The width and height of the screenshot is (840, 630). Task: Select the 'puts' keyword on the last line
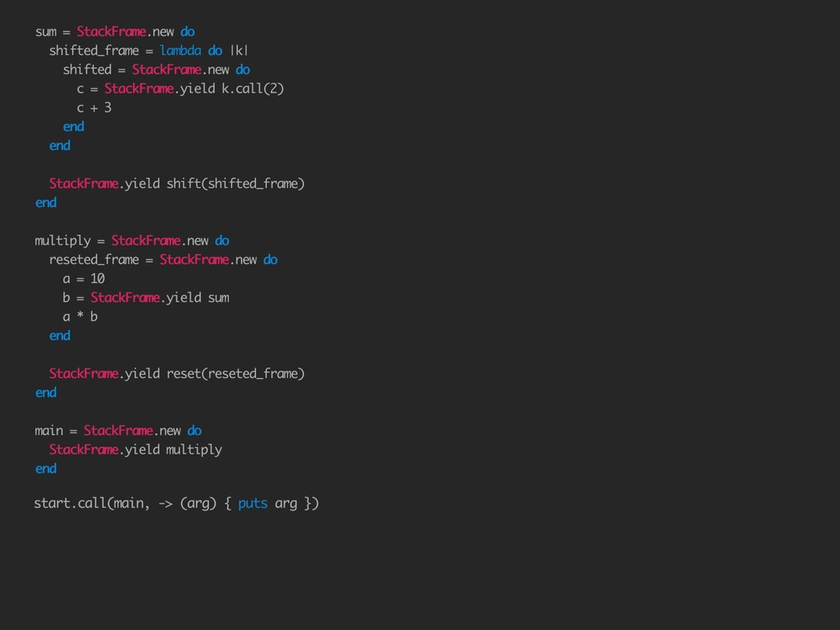click(253, 504)
